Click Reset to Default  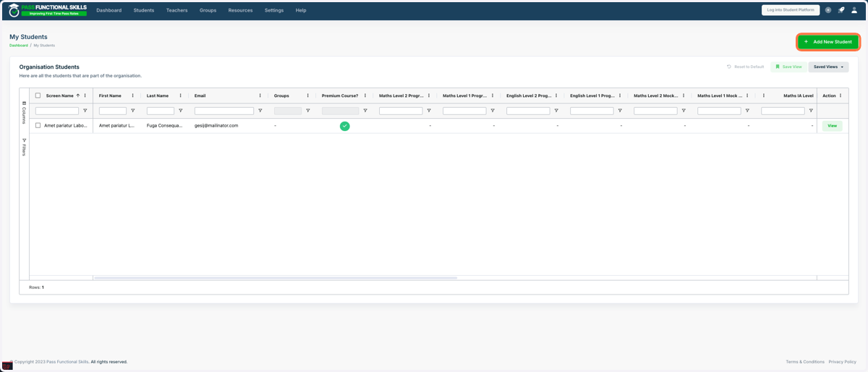tap(745, 67)
